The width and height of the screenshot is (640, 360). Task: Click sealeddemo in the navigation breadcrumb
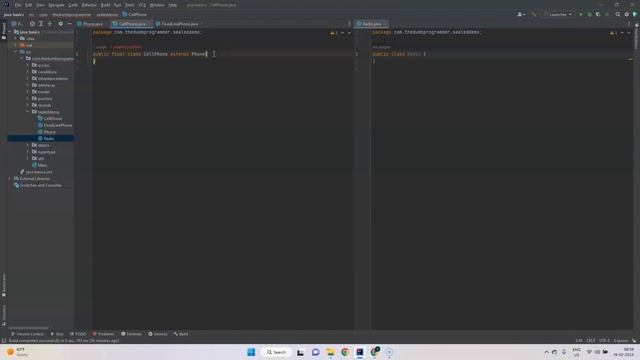click(x=107, y=14)
